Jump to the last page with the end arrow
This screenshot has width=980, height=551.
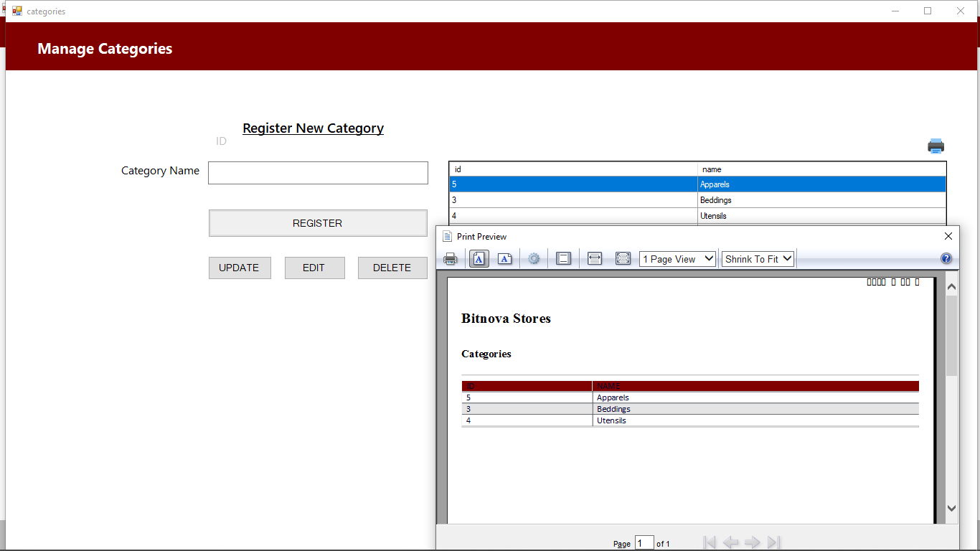774,542
